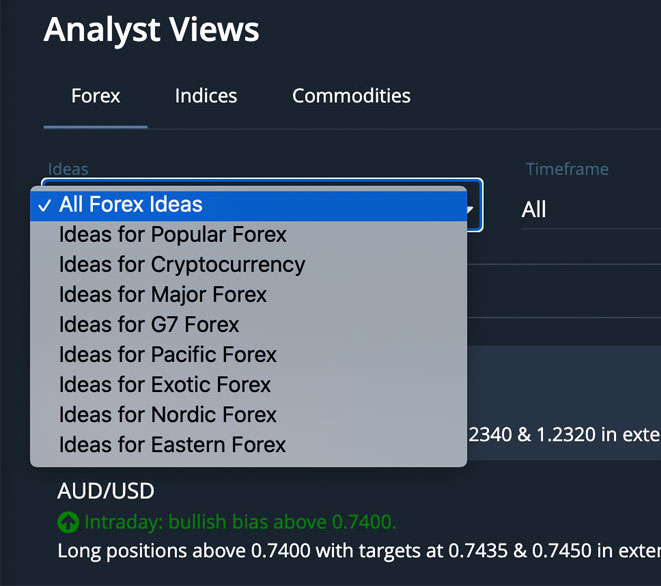Screen dimensions: 661x586
Task: Click the checkmark beside All Forex Ideas
Action: click(44, 206)
